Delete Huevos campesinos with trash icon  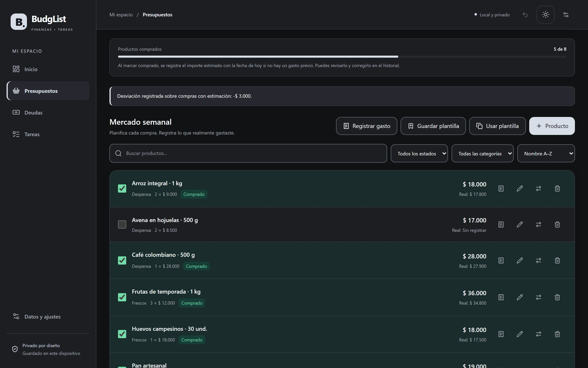coord(557,334)
